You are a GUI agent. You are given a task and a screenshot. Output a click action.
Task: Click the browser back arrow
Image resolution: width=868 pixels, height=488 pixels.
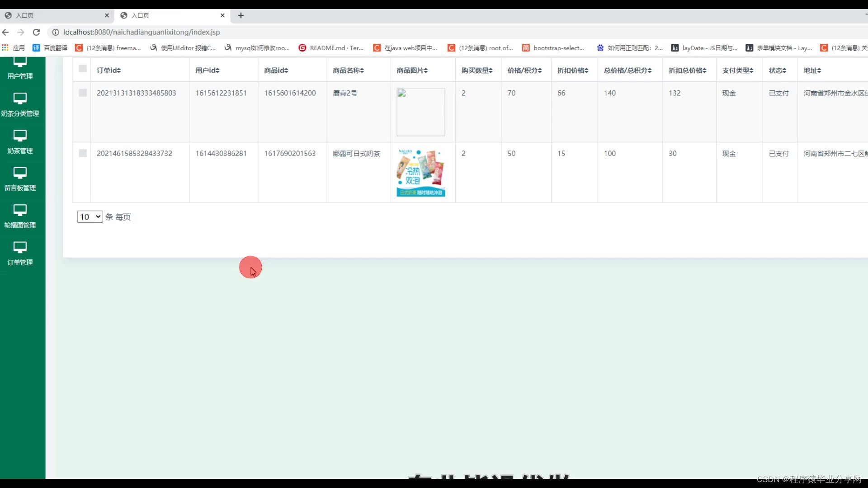(x=5, y=32)
